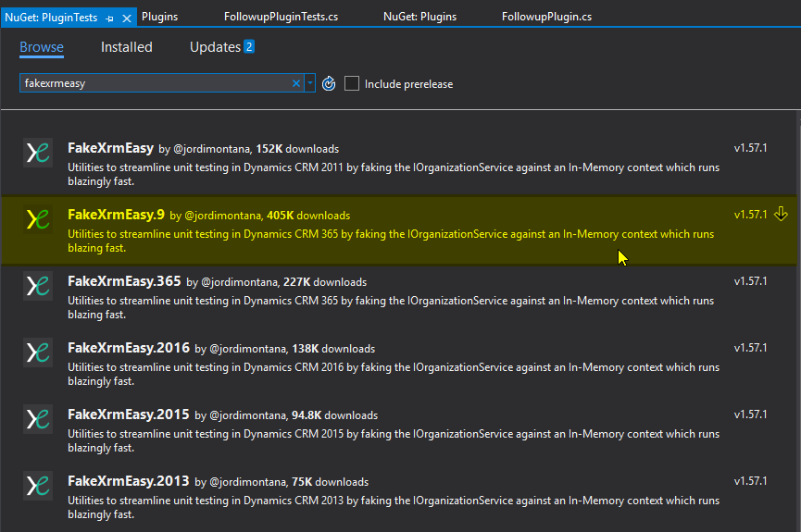Select the FakeXrmEasy.2013 package title
The width and height of the screenshot is (801, 532).
tap(129, 481)
